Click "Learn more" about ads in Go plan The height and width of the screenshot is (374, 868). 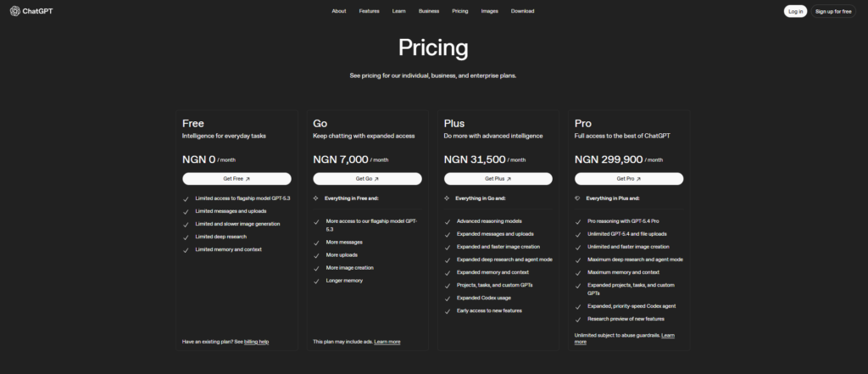point(387,341)
